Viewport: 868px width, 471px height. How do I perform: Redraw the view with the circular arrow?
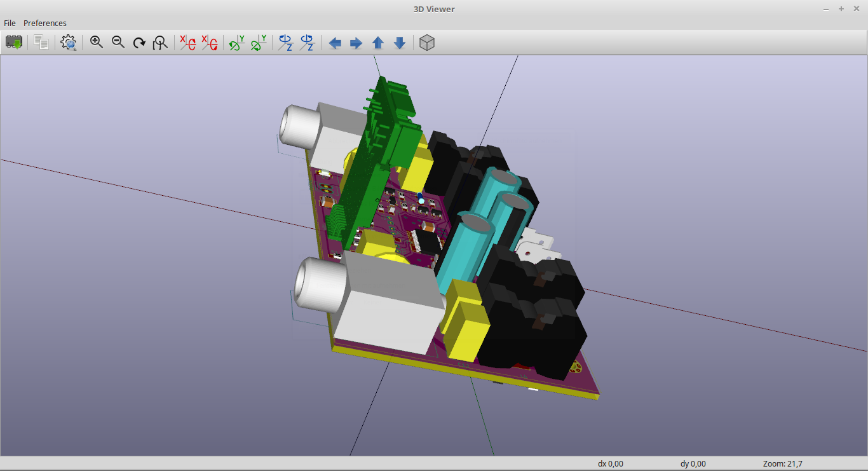coord(139,43)
